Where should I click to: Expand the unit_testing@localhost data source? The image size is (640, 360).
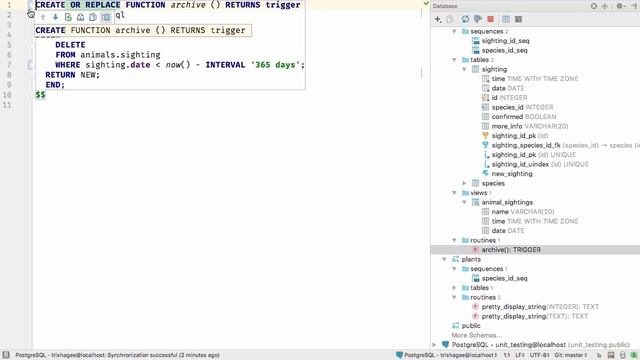pyautogui.click(x=434, y=345)
